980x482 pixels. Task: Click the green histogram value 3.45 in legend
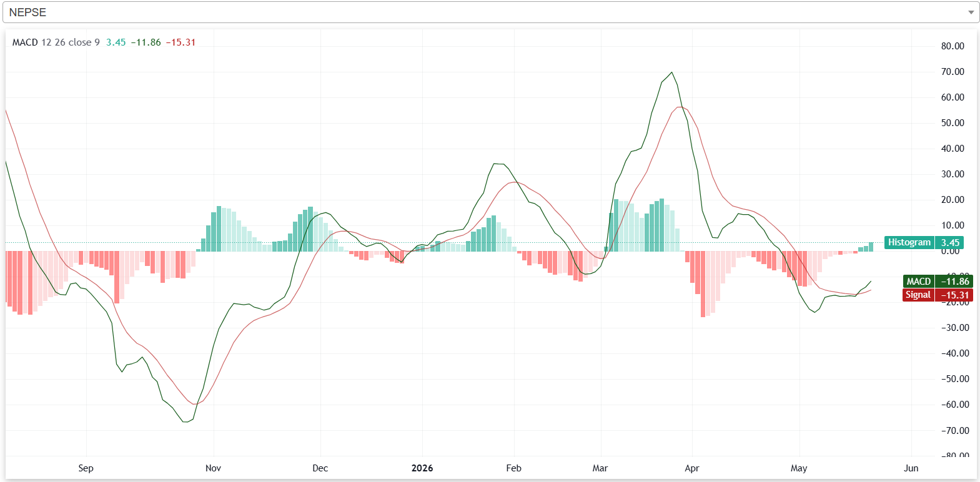pyautogui.click(x=116, y=42)
